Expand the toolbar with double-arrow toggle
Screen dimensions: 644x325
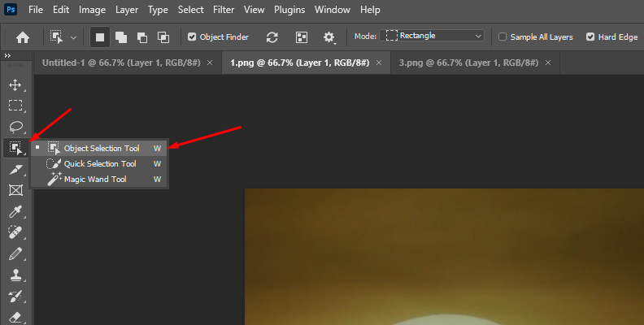[7, 55]
